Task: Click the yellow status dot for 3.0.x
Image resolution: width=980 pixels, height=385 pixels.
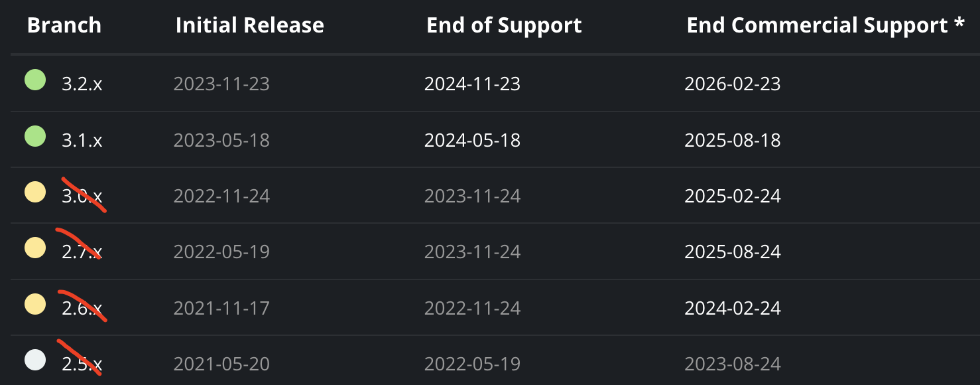Action: click(x=35, y=193)
